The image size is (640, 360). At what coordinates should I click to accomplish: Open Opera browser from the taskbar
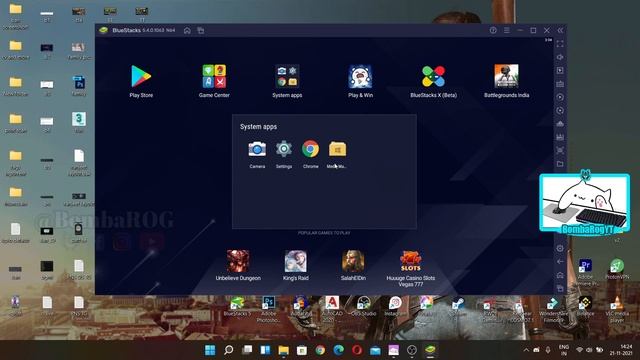point(357,350)
